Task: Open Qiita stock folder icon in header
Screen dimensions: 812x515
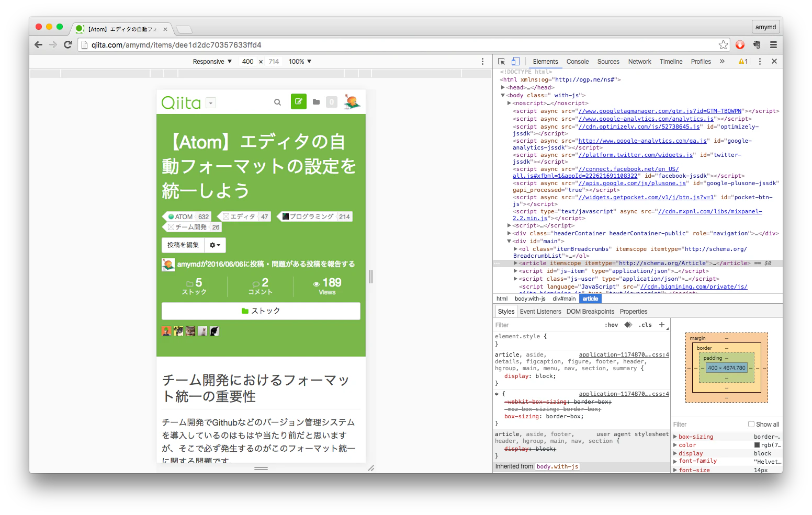Action: [x=316, y=102]
